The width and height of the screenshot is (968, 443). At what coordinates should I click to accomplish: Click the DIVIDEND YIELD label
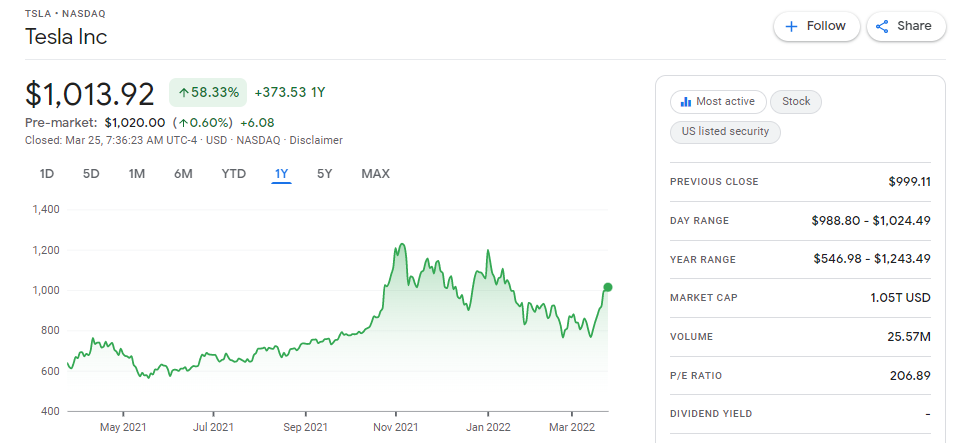(x=711, y=414)
